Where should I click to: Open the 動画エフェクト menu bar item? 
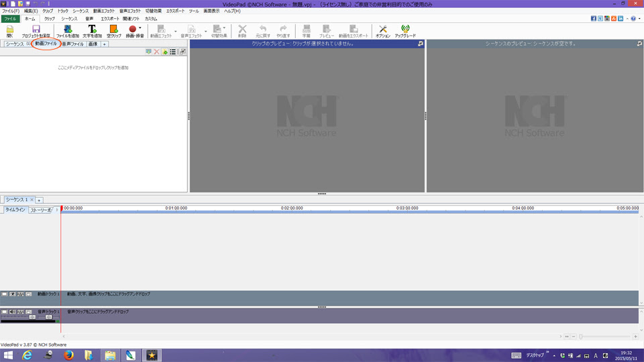[x=104, y=11]
